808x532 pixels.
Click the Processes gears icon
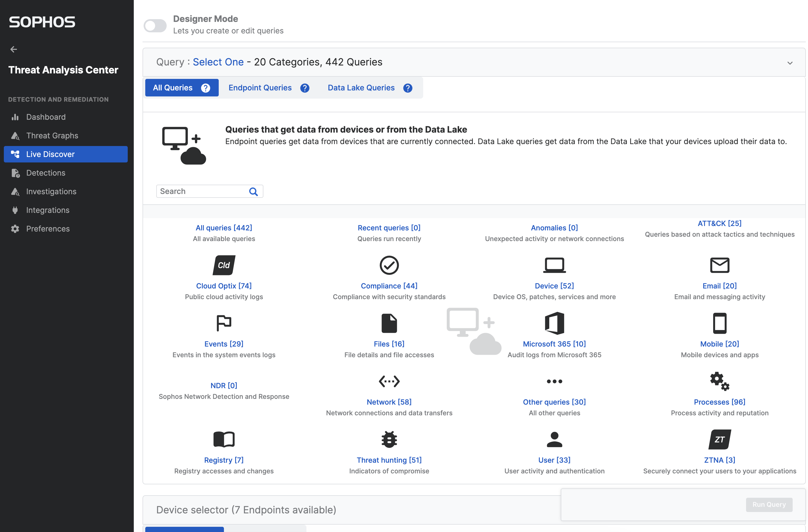[x=719, y=381]
